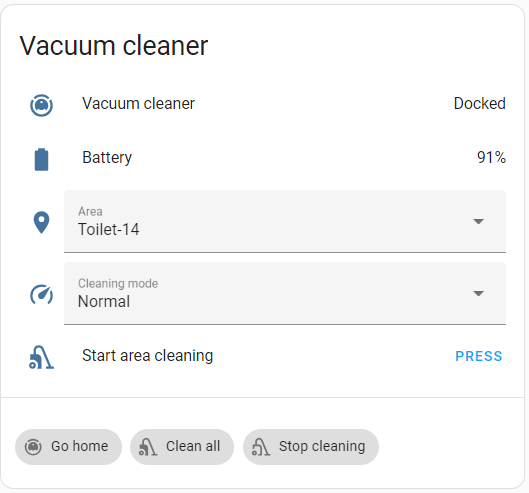Open the Area dropdown showing Toilet-14

pos(285,221)
